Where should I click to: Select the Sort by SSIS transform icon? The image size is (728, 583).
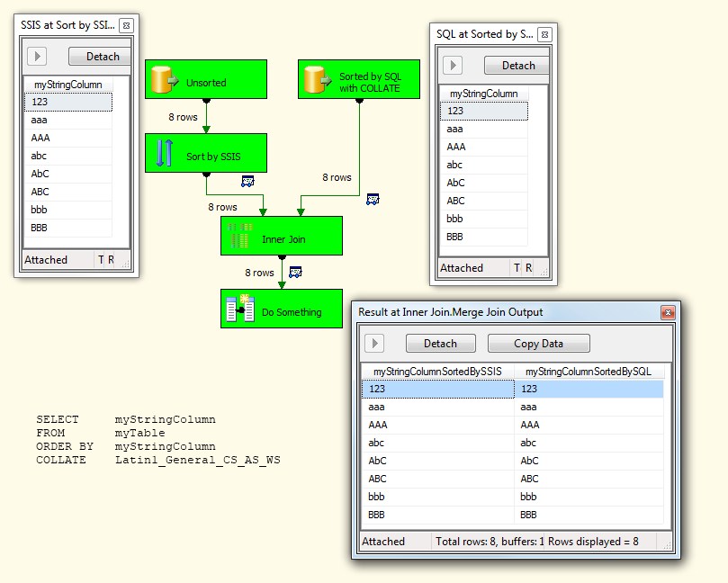(163, 154)
